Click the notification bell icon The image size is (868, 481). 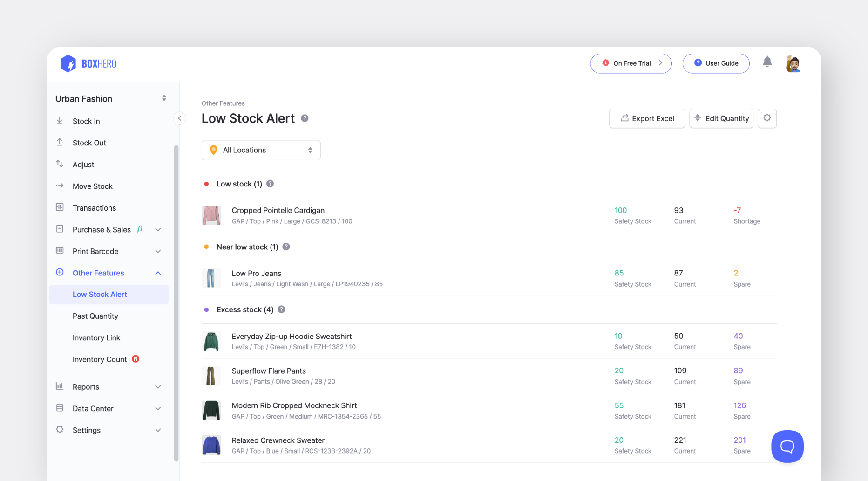click(x=767, y=62)
